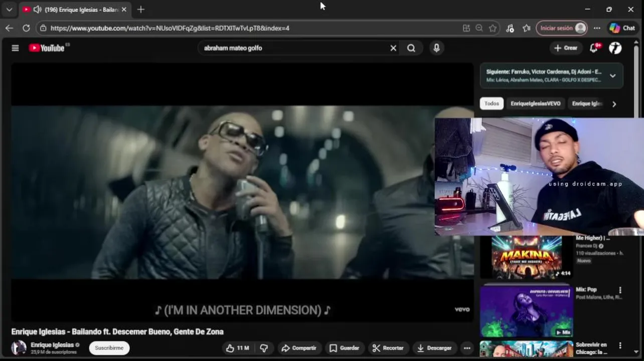
Task: Select the Todos filter chip
Action: click(x=492, y=104)
